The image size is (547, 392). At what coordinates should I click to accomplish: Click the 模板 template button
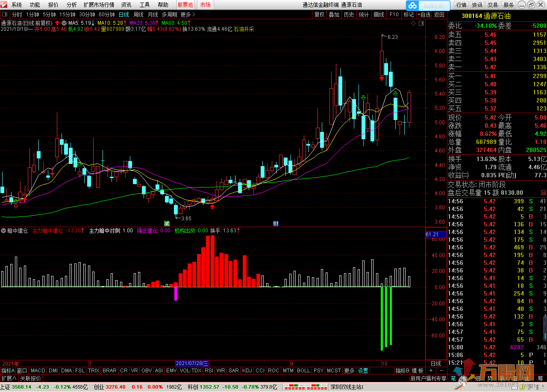tap(418, 371)
